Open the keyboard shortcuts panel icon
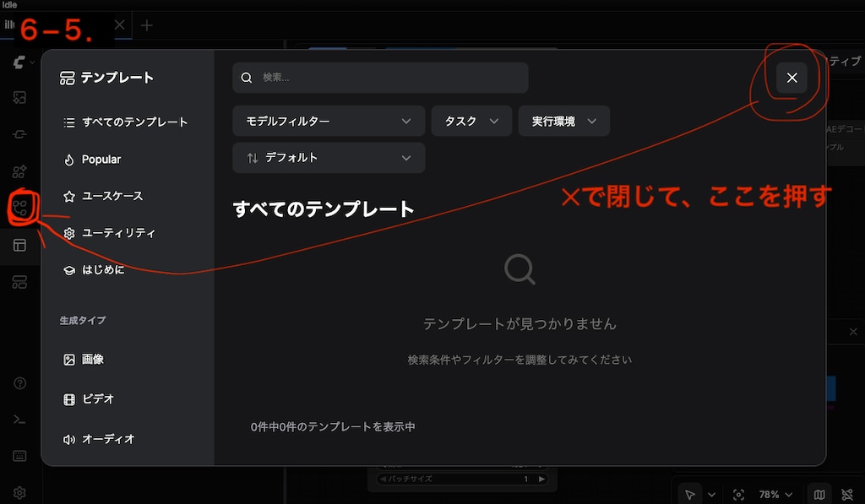This screenshot has width=865, height=504. tap(19, 455)
